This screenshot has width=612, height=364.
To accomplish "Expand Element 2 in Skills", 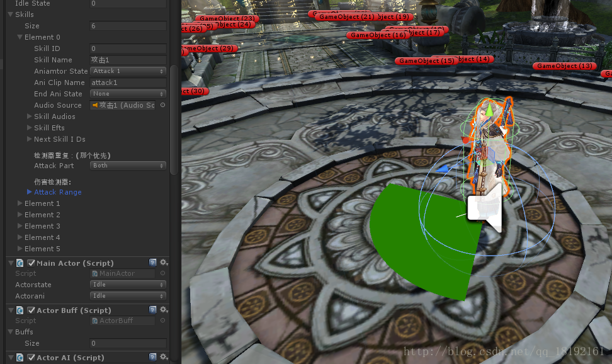I will click(x=20, y=214).
